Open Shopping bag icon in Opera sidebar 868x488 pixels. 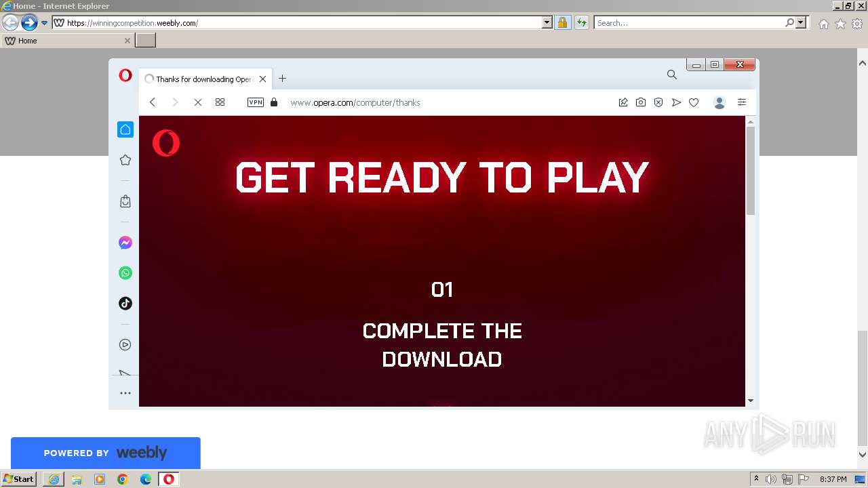[125, 201]
